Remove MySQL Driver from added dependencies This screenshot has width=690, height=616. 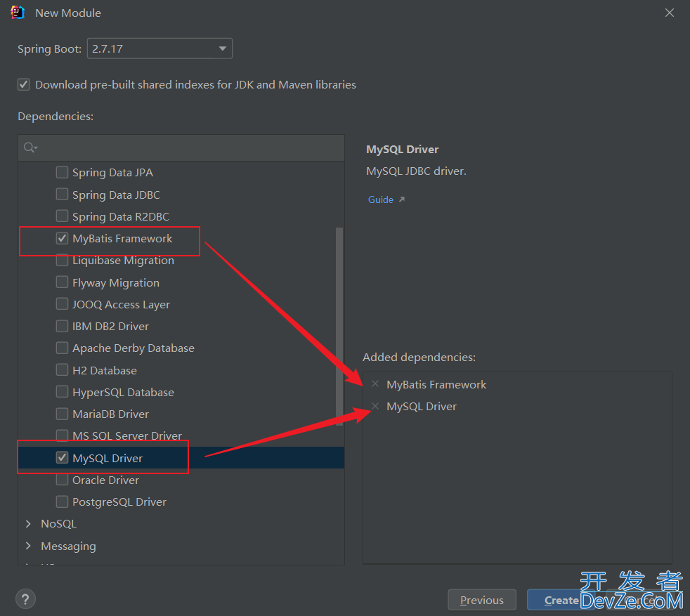(x=375, y=406)
